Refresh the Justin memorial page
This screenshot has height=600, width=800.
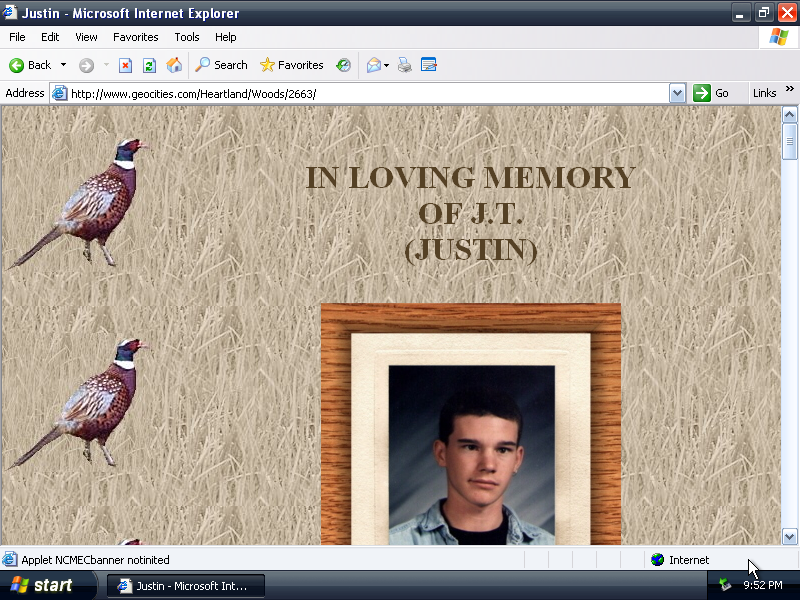pos(150,65)
